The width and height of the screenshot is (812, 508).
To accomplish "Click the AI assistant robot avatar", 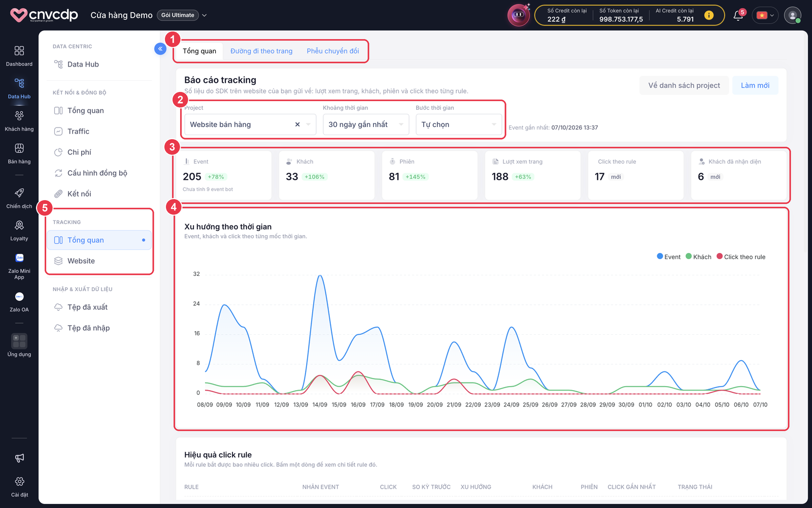I will click(519, 15).
